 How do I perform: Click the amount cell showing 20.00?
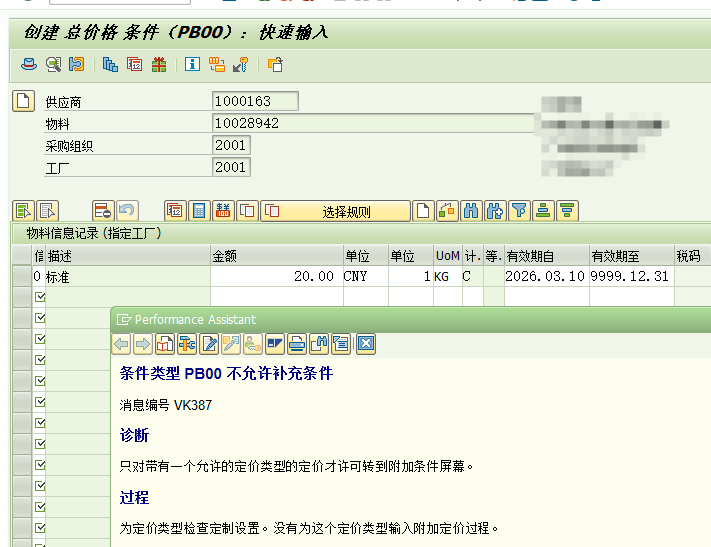(x=275, y=276)
